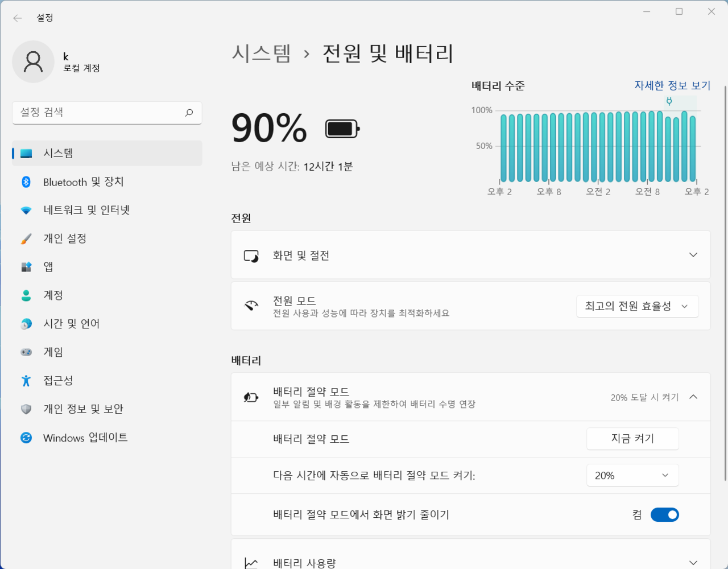
Task: Open 개인 설정 via the brush icon
Action: pos(26,238)
